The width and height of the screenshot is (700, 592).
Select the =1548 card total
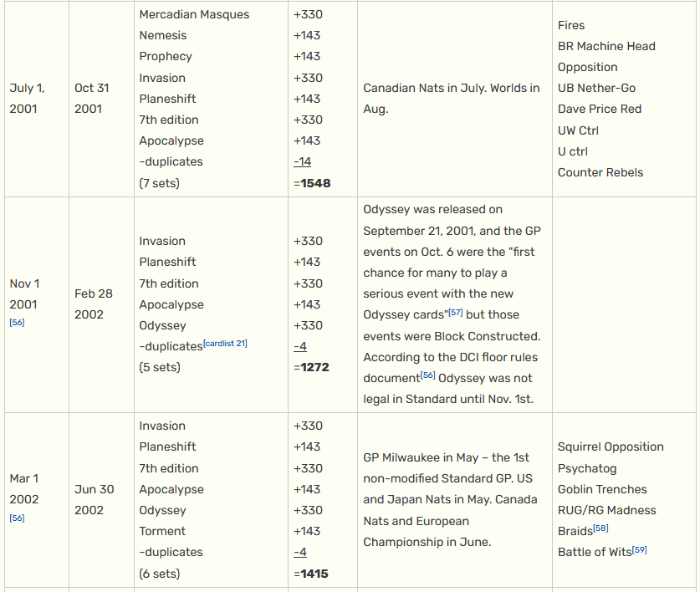coord(312,182)
